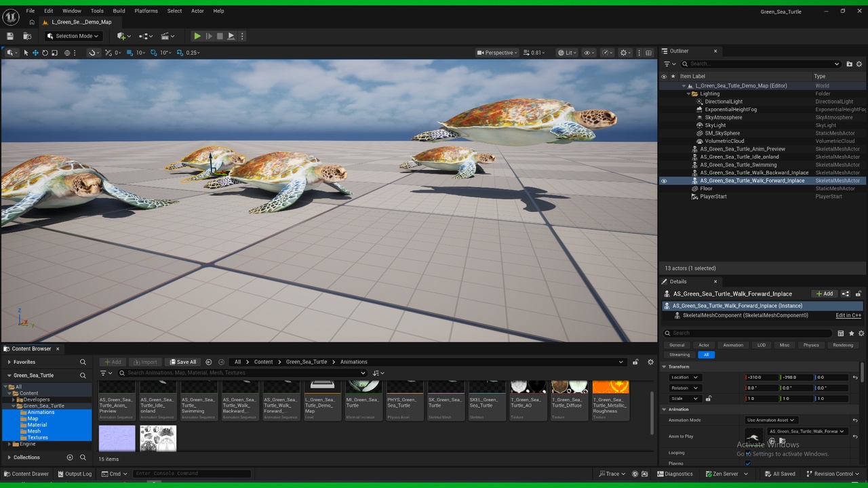Open the play options three-dots menu
Screen dimensions: 868x488
coord(242,36)
